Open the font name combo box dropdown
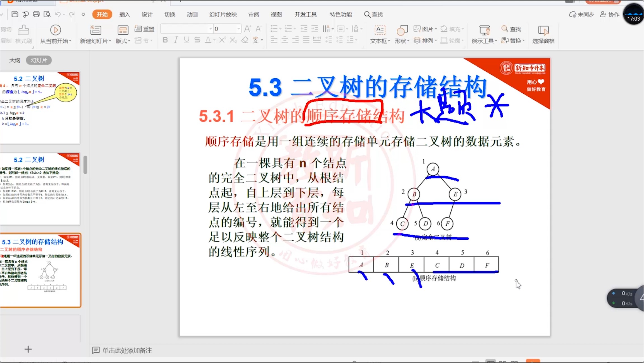This screenshot has height=363, width=644. point(211,29)
